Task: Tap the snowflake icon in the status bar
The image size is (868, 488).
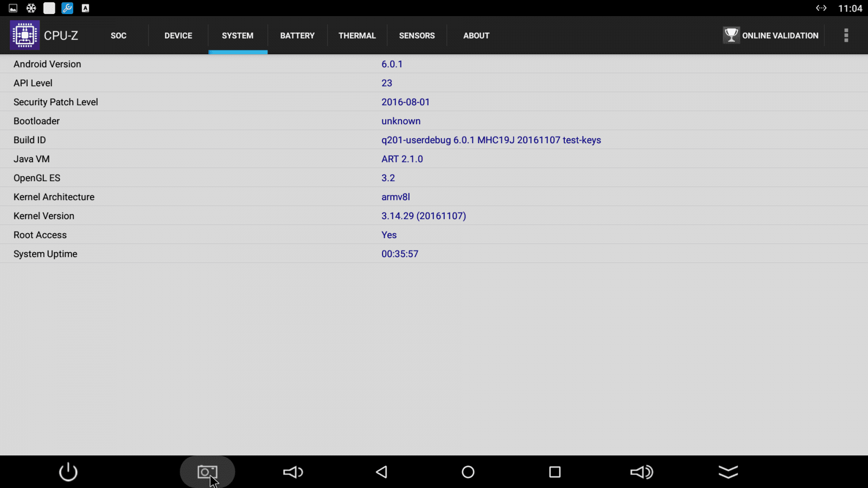Action: pyautogui.click(x=31, y=8)
